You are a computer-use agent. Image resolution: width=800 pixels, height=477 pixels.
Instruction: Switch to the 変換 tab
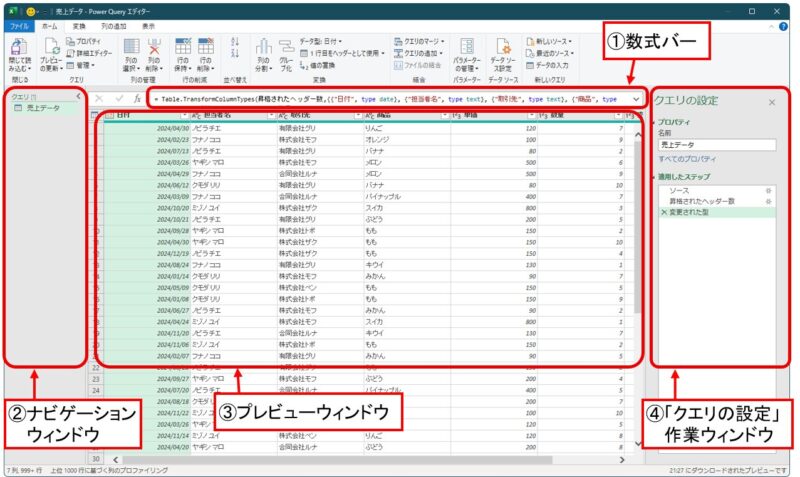[x=79, y=26]
